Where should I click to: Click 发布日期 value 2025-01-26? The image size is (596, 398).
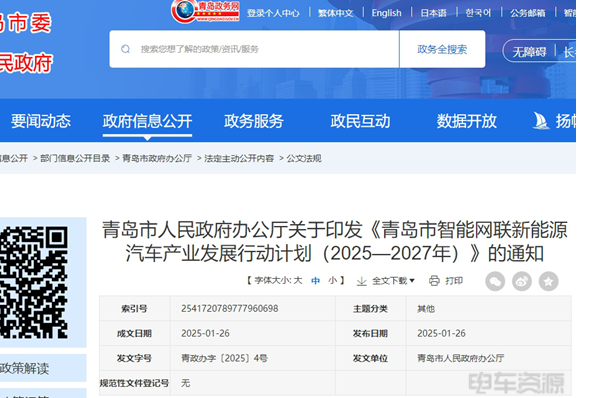point(441,333)
